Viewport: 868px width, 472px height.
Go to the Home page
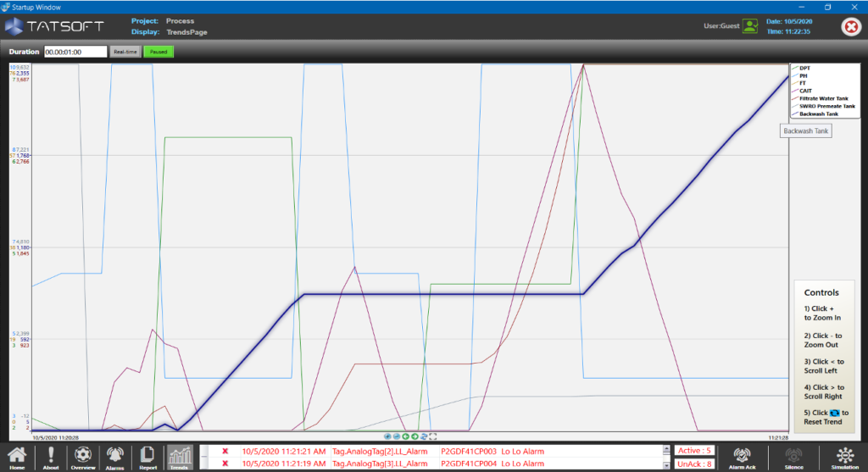pos(17,457)
